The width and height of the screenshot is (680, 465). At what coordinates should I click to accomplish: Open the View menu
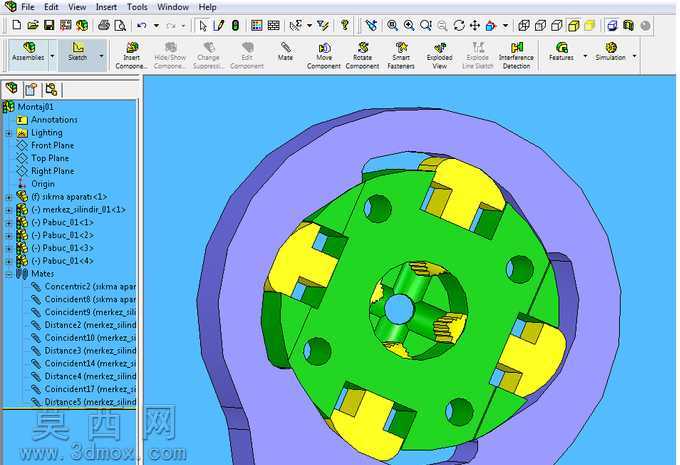pyautogui.click(x=77, y=7)
